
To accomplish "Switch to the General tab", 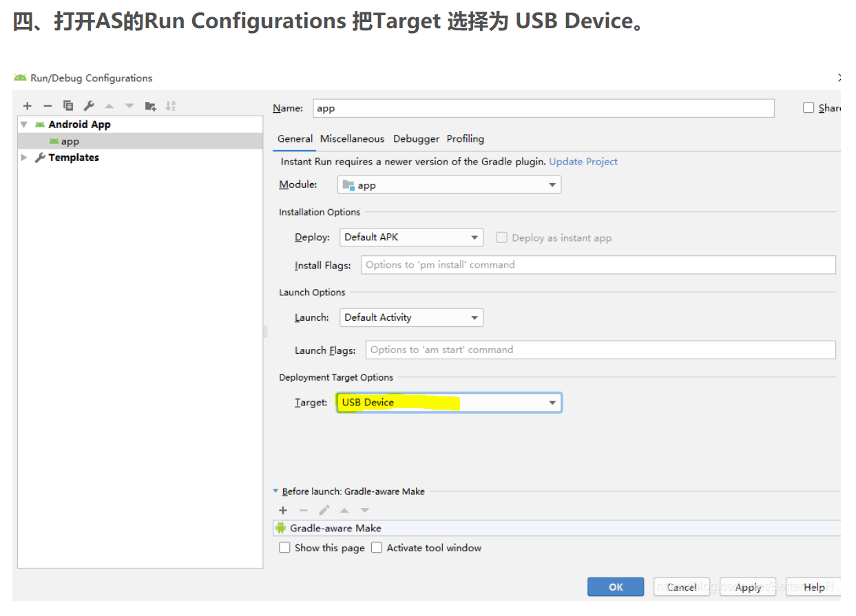I will (295, 139).
